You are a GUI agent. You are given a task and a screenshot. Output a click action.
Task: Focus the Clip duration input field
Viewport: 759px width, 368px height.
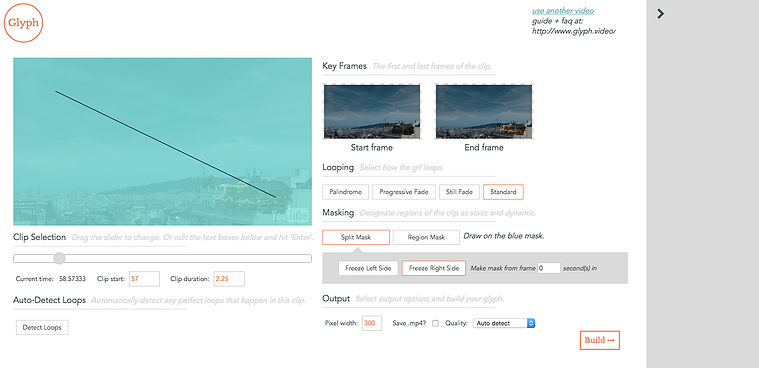pos(229,279)
